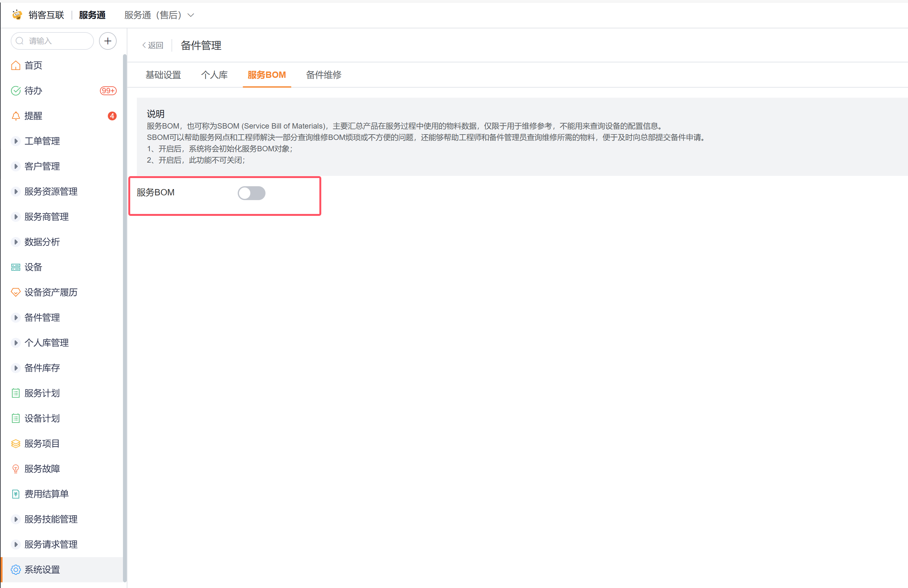
Task: Click the 服务计划 list icon
Action: coord(16,393)
